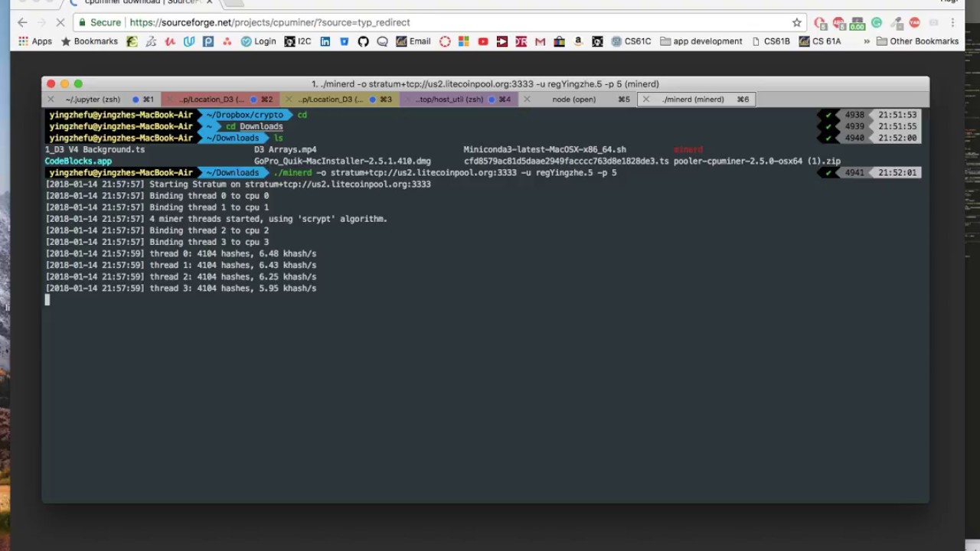Click the Miniconda3-latest-MacOSX-x86_64.sh file name
This screenshot has height=551, width=980.
coord(544,150)
